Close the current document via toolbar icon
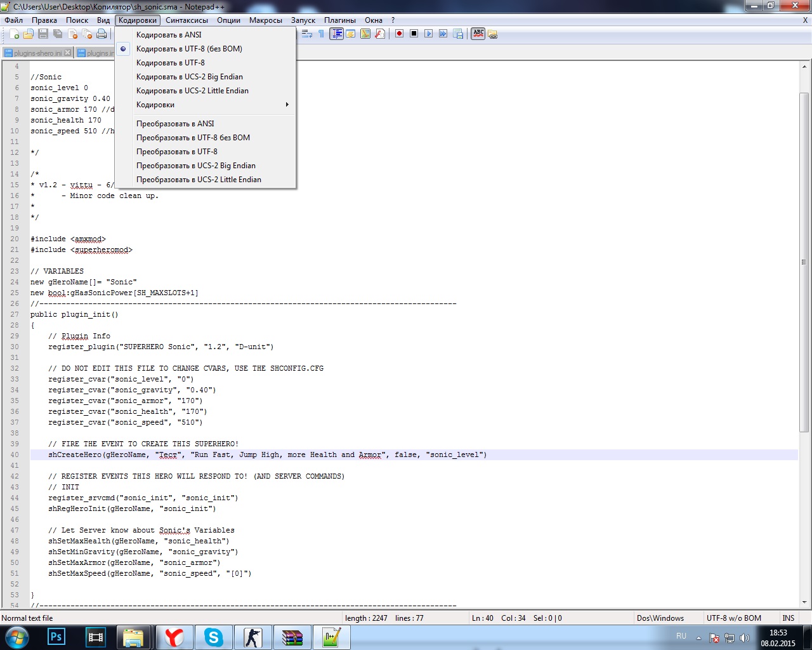This screenshot has width=812, height=650. point(72,34)
